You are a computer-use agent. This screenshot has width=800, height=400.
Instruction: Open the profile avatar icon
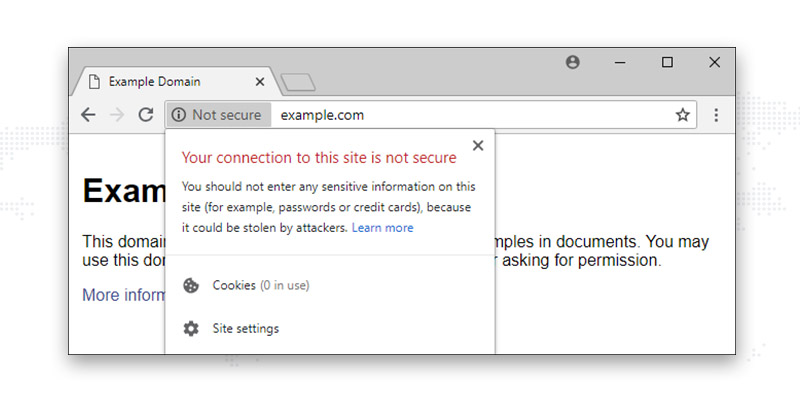(x=572, y=62)
